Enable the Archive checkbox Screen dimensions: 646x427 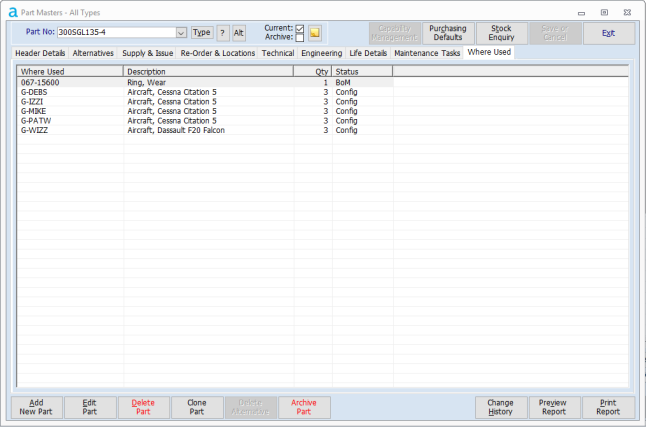pyautogui.click(x=299, y=38)
